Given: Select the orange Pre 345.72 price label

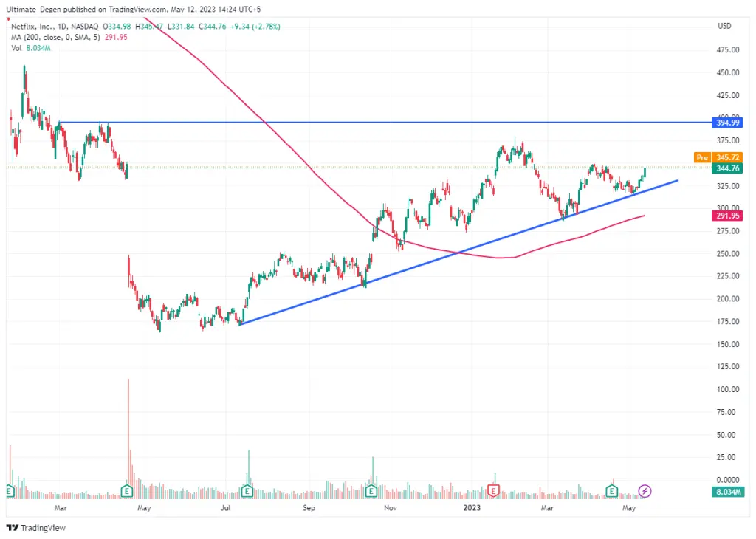Looking at the screenshot, I should (x=718, y=158).
